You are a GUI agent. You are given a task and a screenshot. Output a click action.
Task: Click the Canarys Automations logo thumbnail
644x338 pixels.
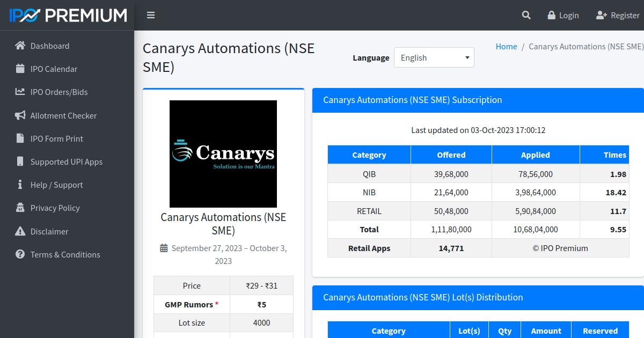point(223,154)
